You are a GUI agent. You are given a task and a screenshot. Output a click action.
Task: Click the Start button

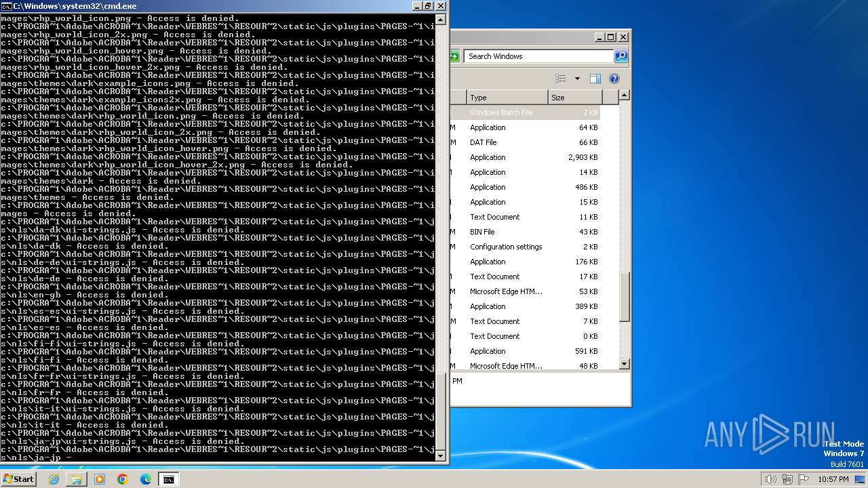[x=19, y=479]
